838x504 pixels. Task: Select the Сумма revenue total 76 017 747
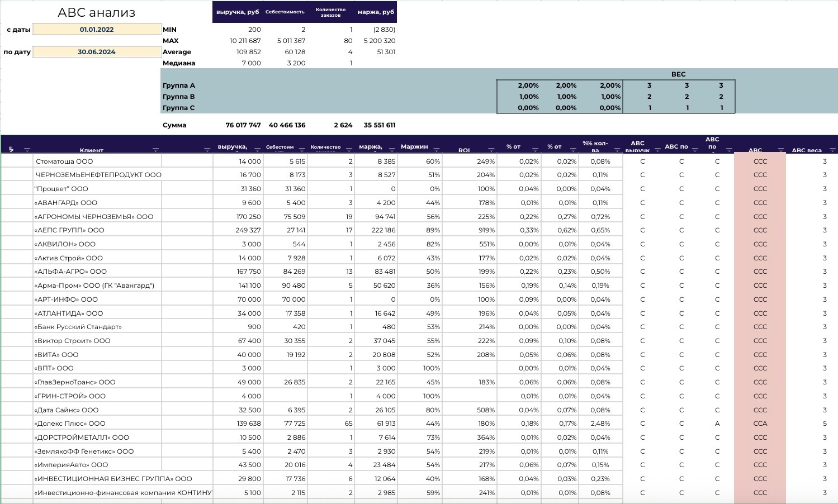243,125
